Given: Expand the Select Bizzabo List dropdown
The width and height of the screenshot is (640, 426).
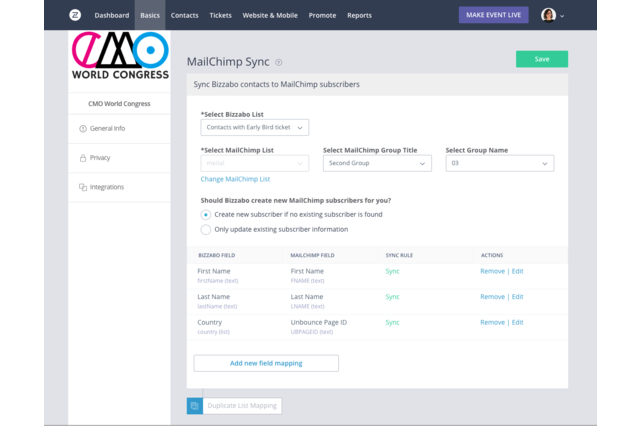Looking at the screenshot, I should pyautogui.click(x=254, y=128).
